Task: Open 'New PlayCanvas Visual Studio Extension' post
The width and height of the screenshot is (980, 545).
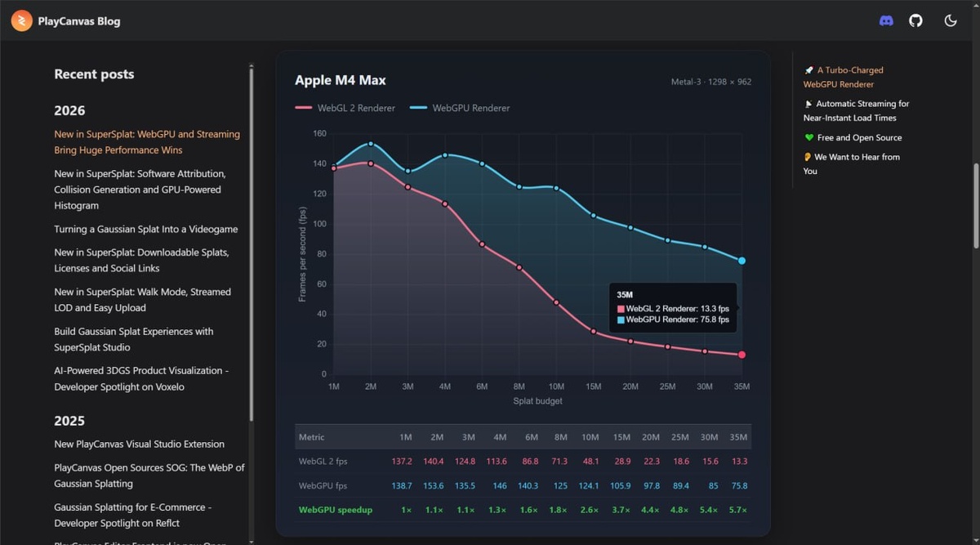Action: (x=139, y=444)
